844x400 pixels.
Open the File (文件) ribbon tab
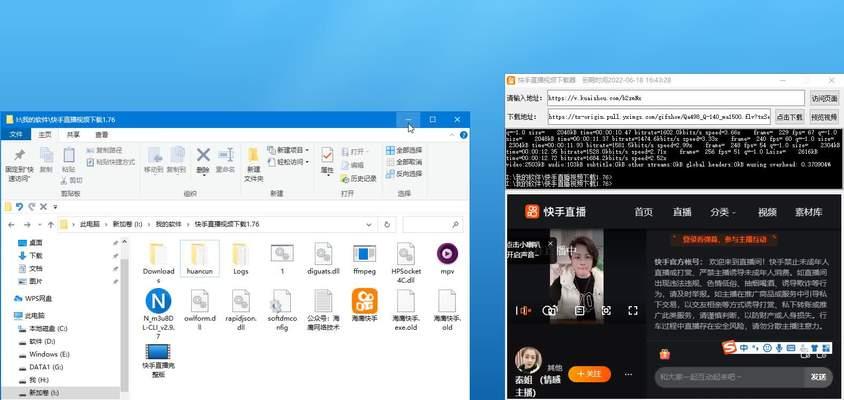pyautogui.click(x=16, y=135)
